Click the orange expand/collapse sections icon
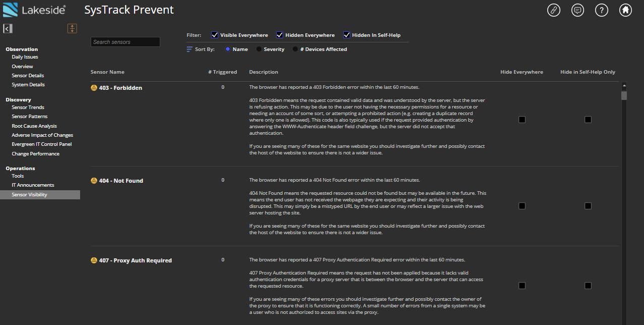Image resolution: width=644 pixels, height=325 pixels. pos(72,28)
